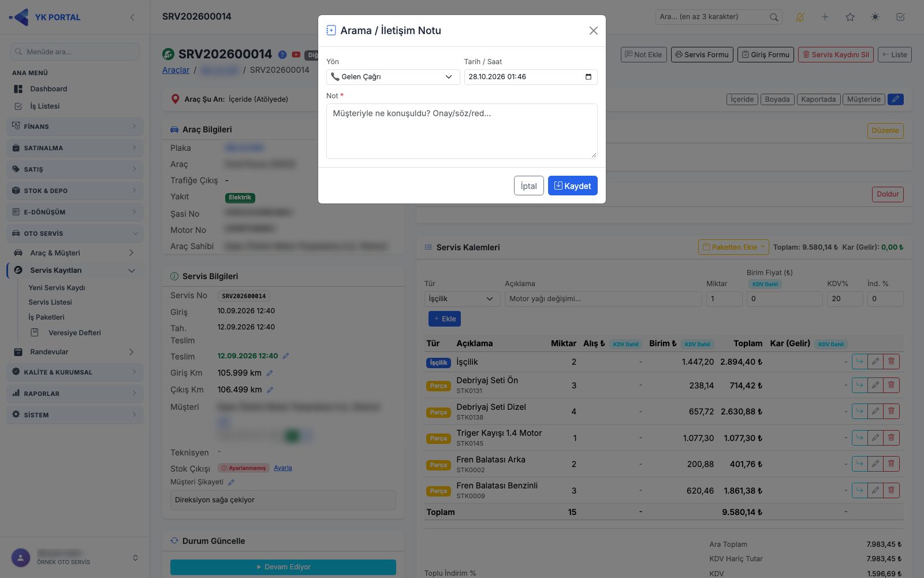Viewport: 924px width, 578px height.
Task: Open İş Listesi menu item
Action: (x=44, y=106)
